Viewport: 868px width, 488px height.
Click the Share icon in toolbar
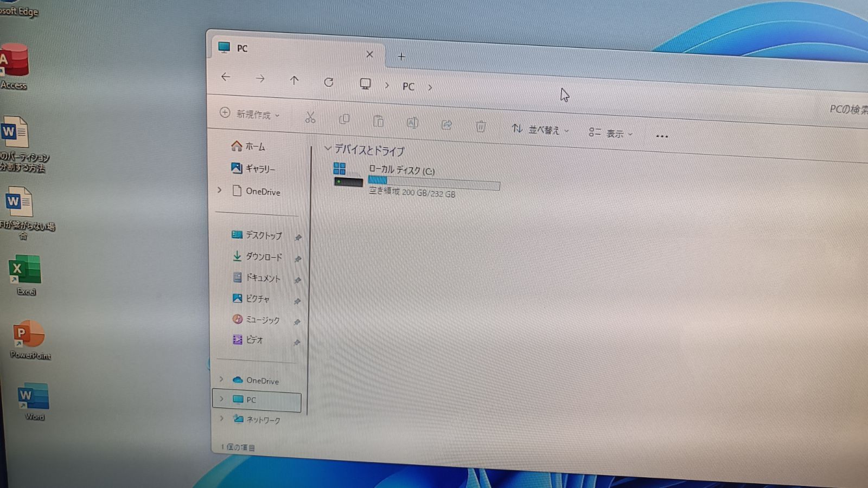(x=446, y=125)
